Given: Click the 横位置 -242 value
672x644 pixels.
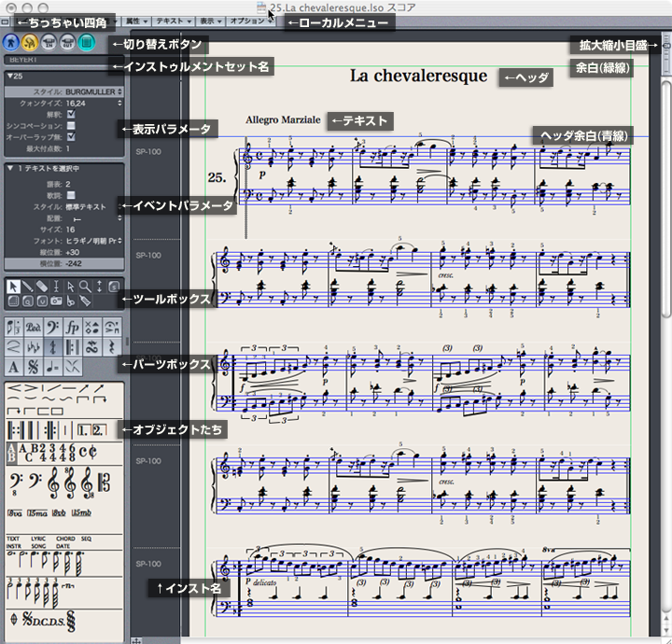Looking at the screenshot, I should (x=74, y=263).
